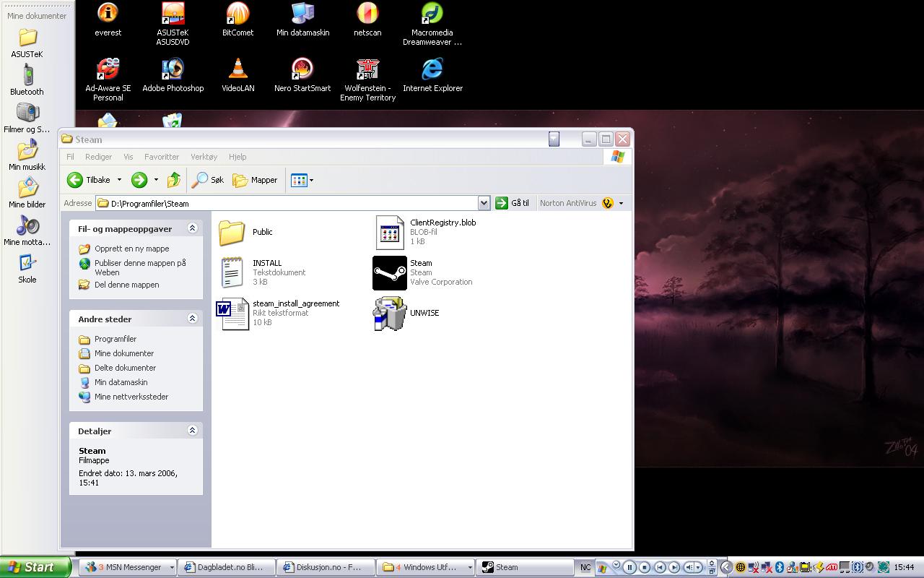The image size is (924, 578).
Task: Open the Fil menu
Action: click(x=70, y=157)
